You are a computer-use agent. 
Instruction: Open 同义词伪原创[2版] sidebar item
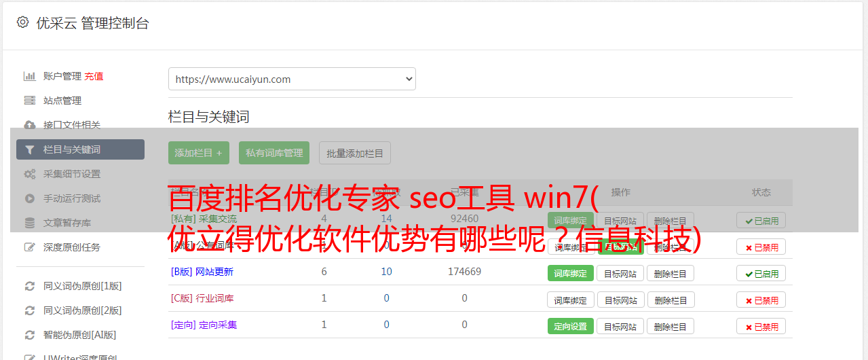tap(83, 310)
